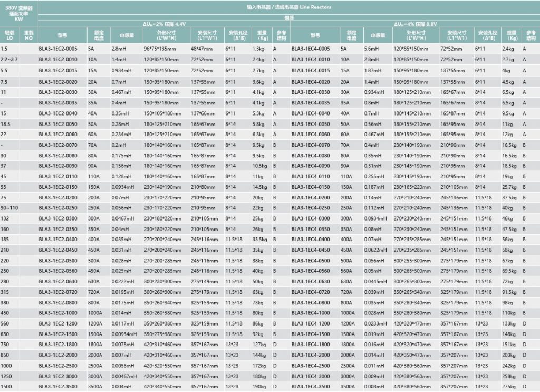Pick model BLA3-1EC2-2000

click(58, 355)
